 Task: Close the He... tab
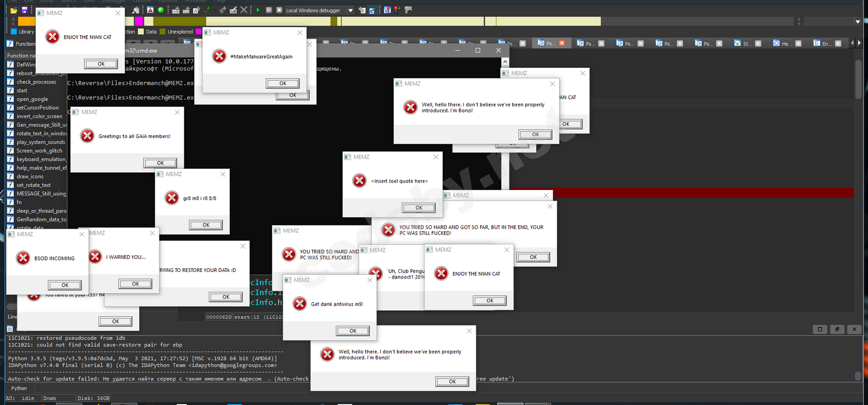pos(798,43)
